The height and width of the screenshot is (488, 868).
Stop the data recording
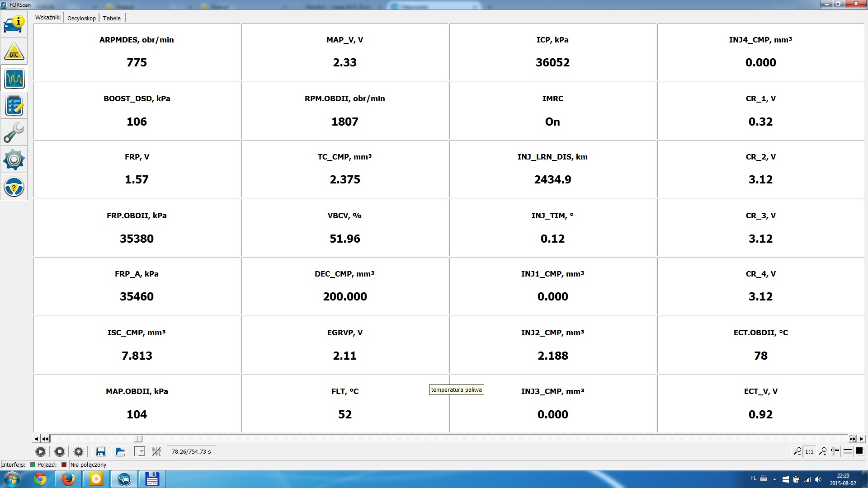[59, 451]
